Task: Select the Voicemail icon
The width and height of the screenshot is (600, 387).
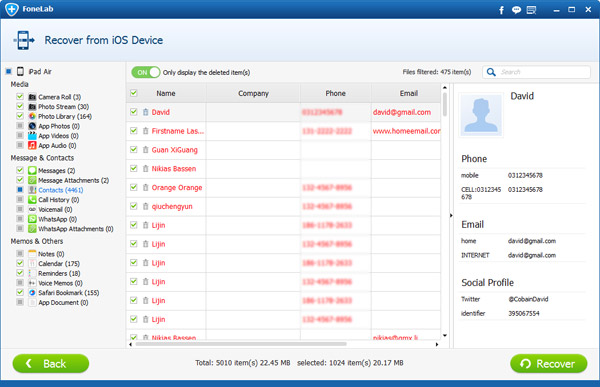Action: pos(33,209)
